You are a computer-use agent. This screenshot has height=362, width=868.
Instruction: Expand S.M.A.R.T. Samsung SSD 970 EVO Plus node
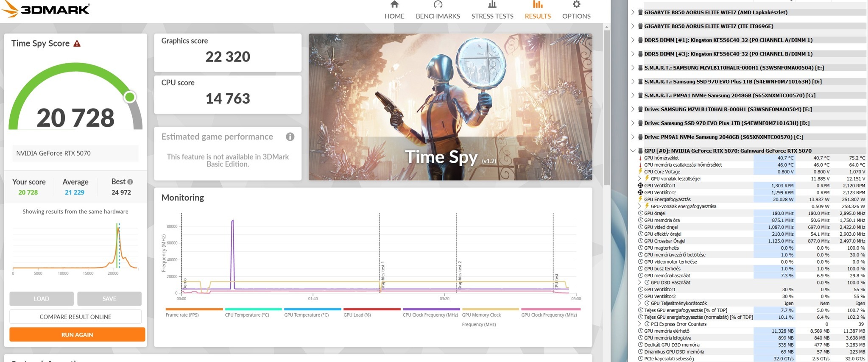pyautogui.click(x=633, y=81)
